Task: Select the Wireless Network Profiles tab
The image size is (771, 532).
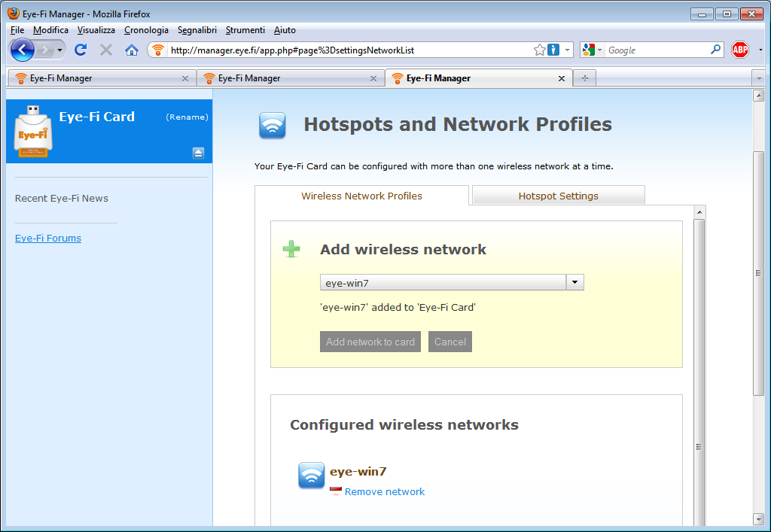Action: 361,196
